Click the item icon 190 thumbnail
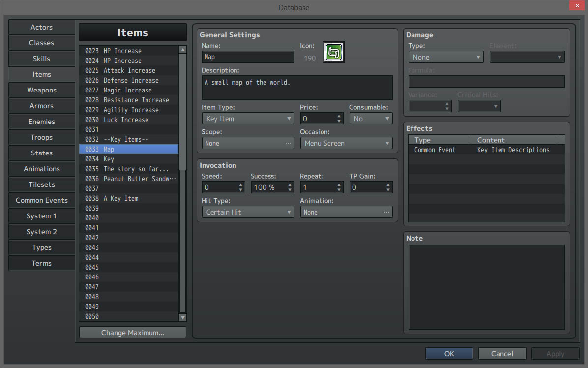 (333, 52)
